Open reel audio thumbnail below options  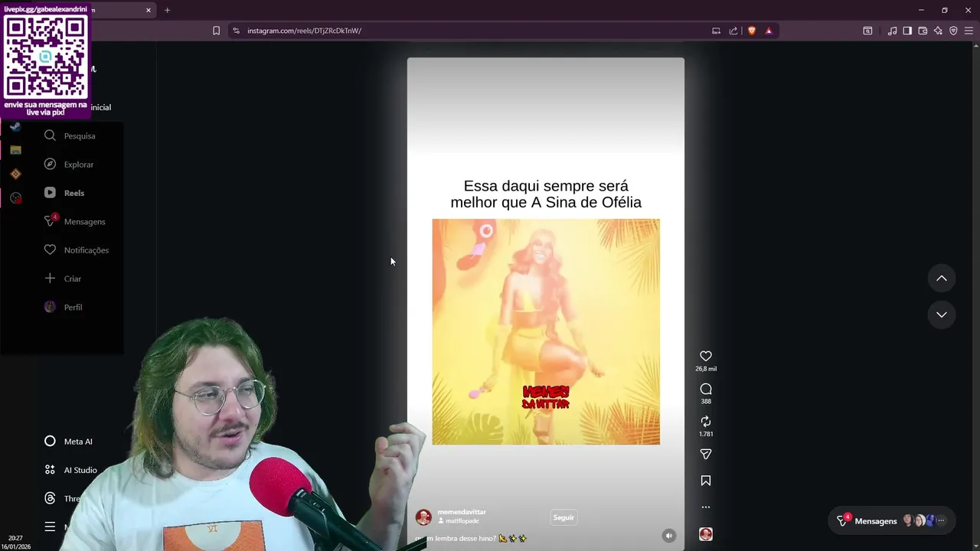coord(706,534)
